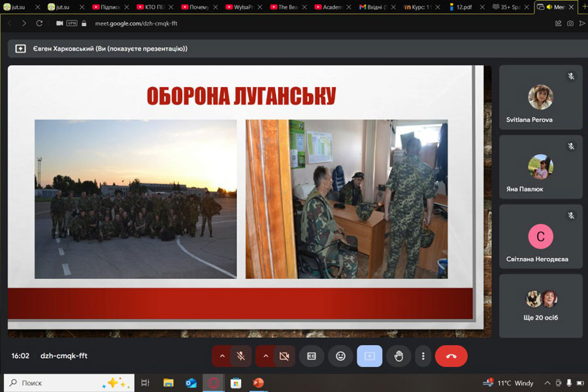The height and width of the screenshot is (392, 588).
Task: Click the presentation icon in presenter banner
Action: (21, 49)
